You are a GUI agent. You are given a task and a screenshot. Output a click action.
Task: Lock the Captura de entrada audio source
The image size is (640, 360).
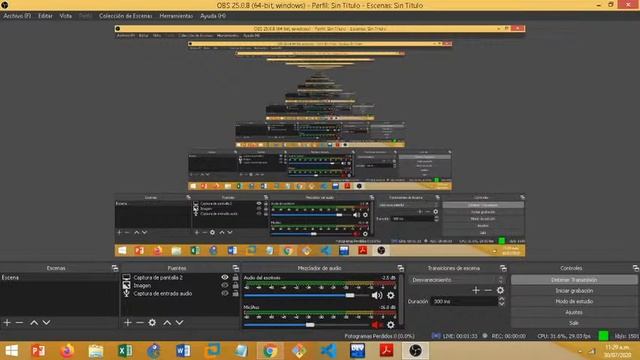tap(236, 293)
